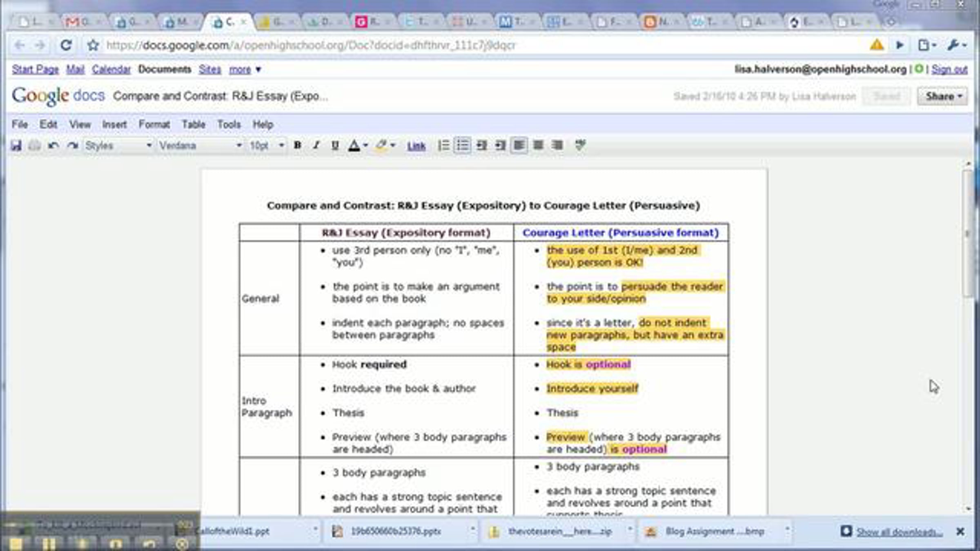The image size is (980, 551).
Task: Insert a numbered list
Action: (443, 145)
